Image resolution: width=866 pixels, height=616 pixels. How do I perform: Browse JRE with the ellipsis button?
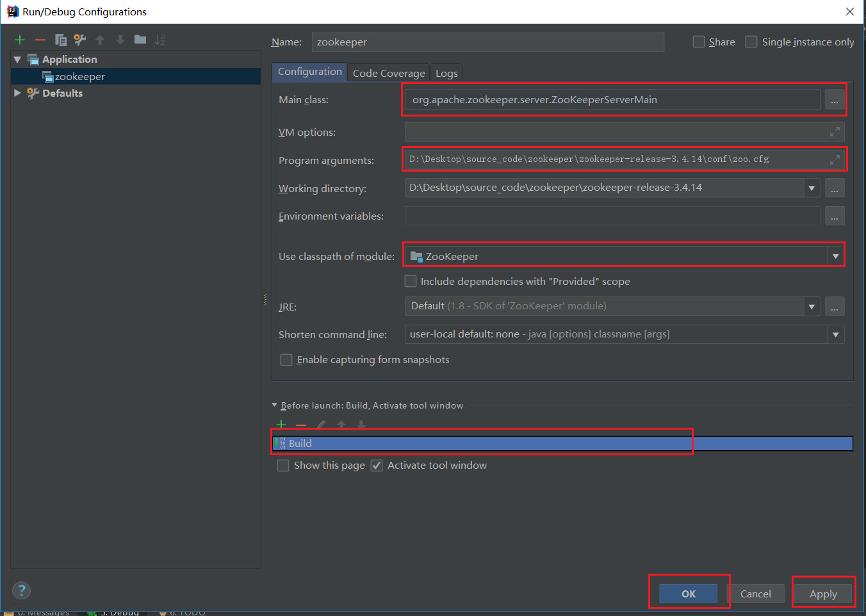coord(835,307)
